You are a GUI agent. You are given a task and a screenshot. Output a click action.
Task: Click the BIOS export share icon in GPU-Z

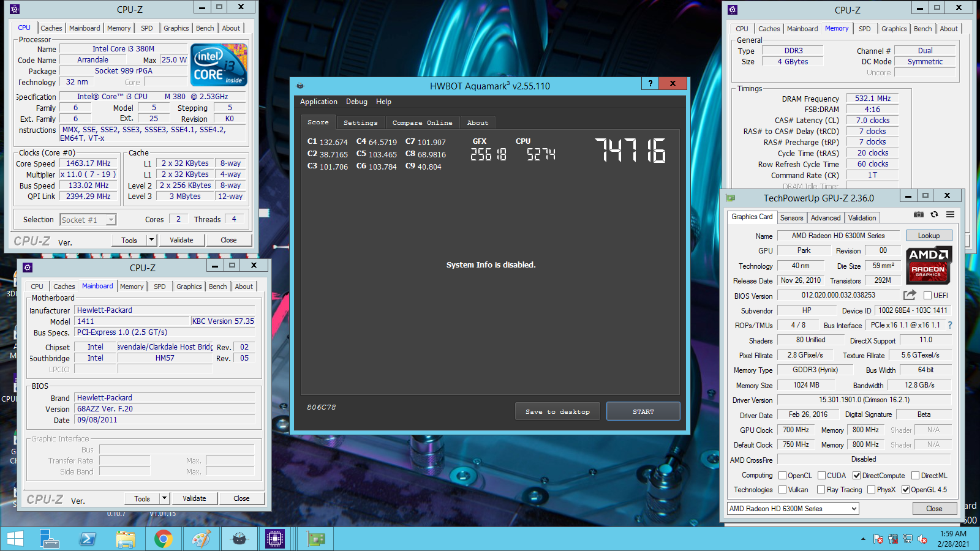click(x=910, y=294)
